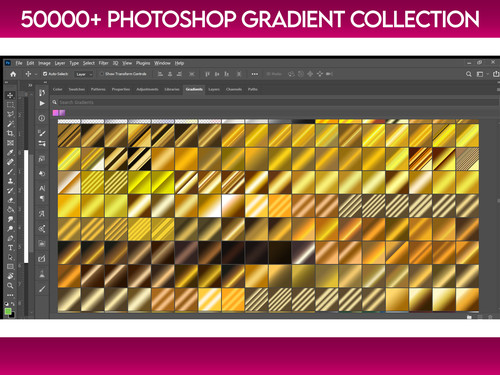The width and height of the screenshot is (500, 375).
Task: Open the Character panel icon
Action: [x=42, y=188]
